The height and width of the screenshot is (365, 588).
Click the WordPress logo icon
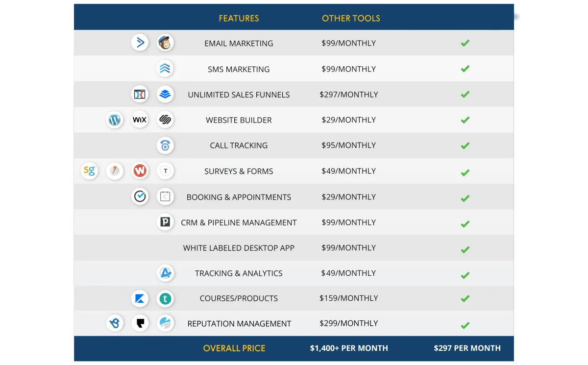(x=115, y=120)
